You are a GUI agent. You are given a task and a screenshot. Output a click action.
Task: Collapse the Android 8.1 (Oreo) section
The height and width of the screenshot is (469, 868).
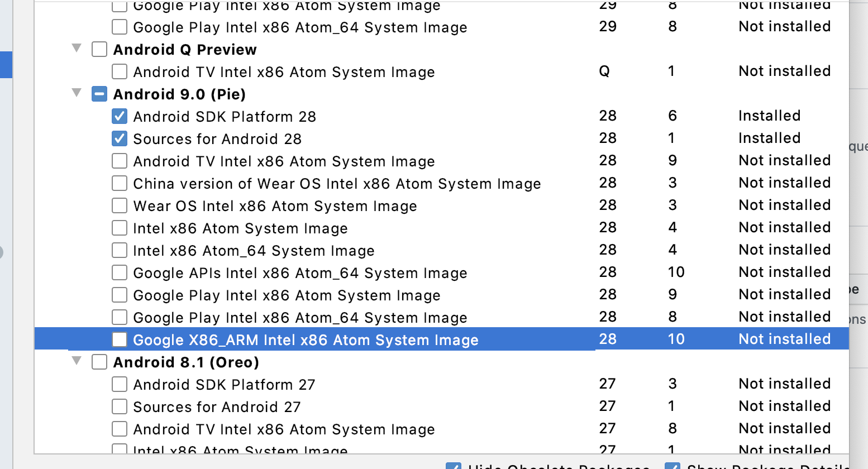pyautogui.click(x=77, y=362)
